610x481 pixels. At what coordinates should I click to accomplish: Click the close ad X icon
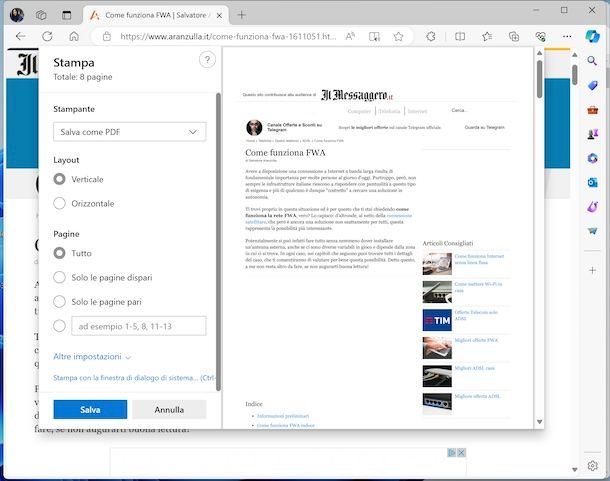click(x=461, y=453)
